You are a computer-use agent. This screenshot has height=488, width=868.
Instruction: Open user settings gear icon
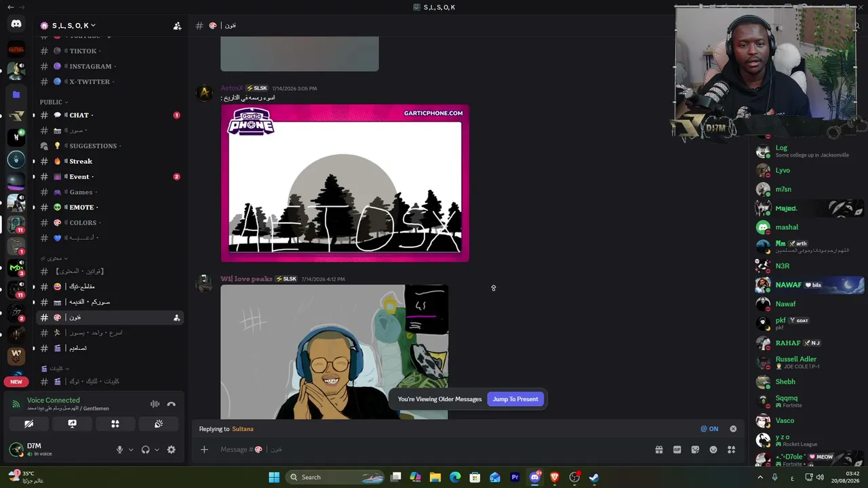(x=171, y=449)
